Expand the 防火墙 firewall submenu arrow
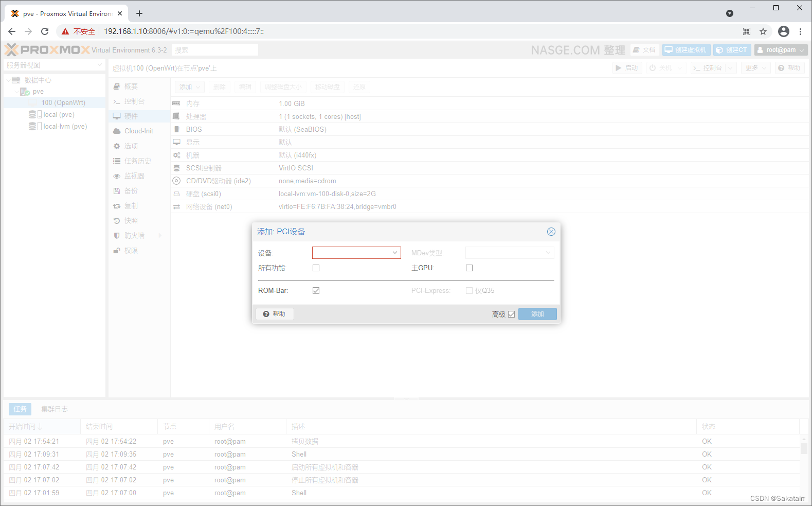 (160, 236)
